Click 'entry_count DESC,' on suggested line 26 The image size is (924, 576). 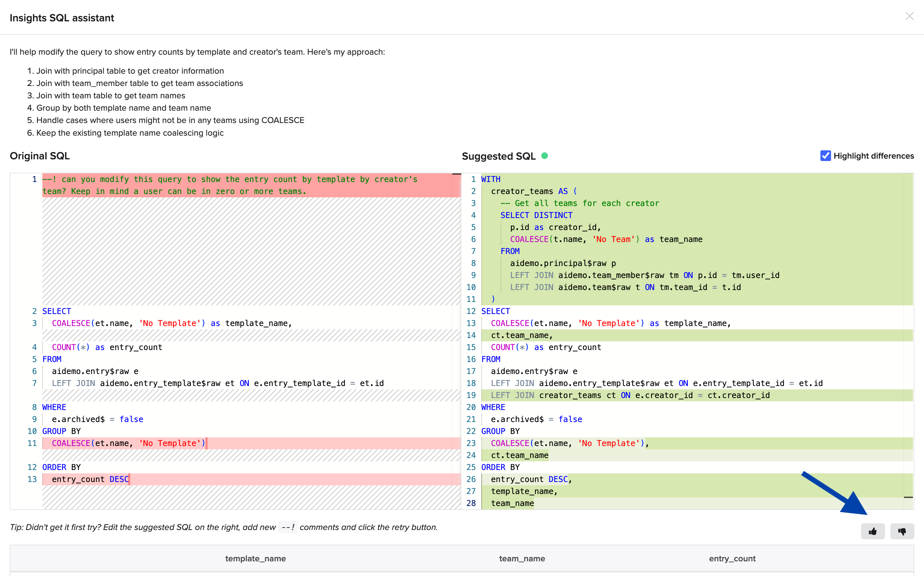(532, 479)
